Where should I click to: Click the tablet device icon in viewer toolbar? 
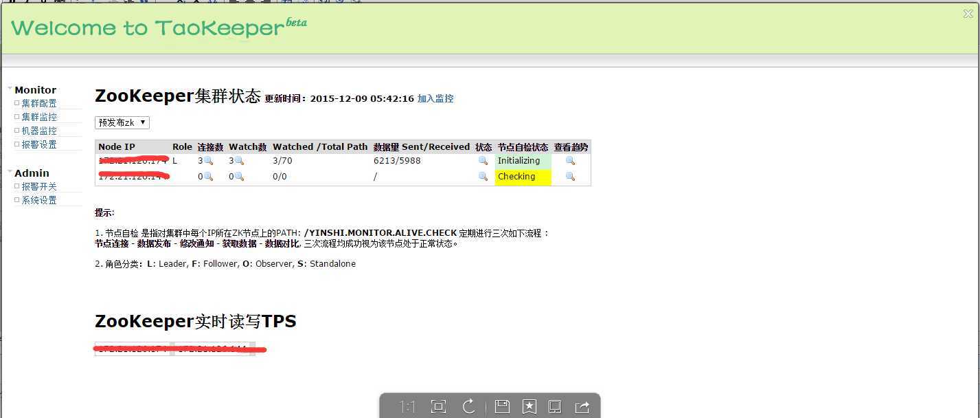(x=555, y=406)
